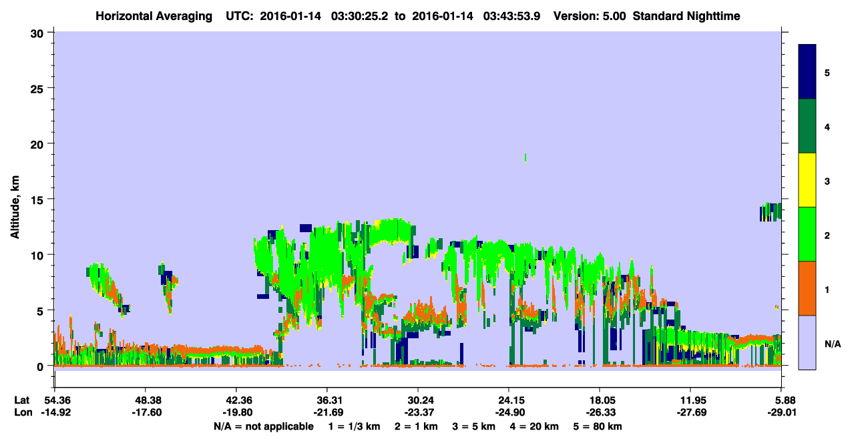This screenshot has width=868, height=445.
Task: Click the bright green colorbar segment labeled 2
Action: 807,234
